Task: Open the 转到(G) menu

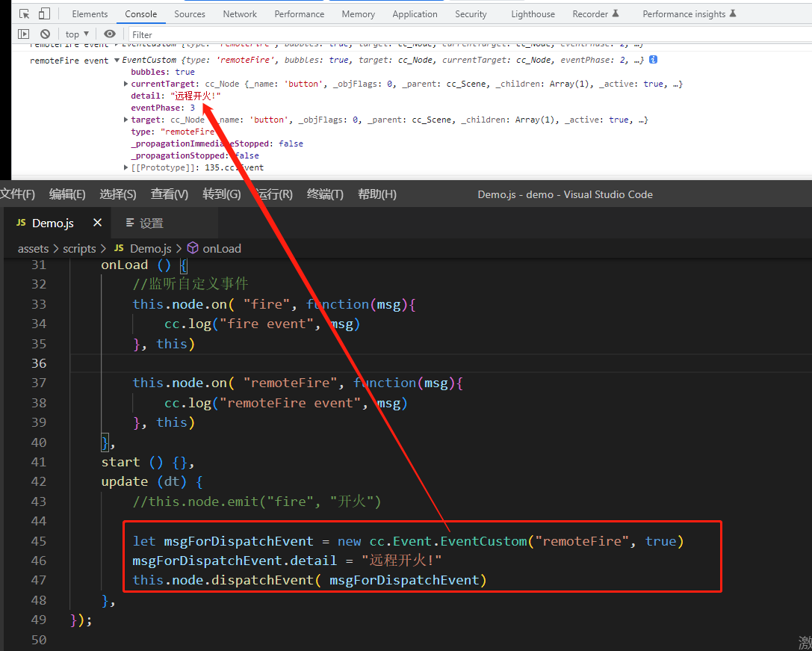Action: point(222,194)
